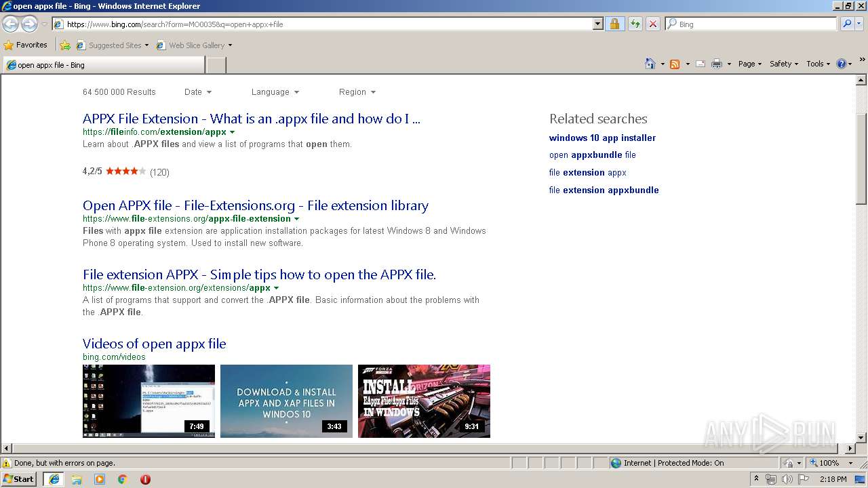868x488 pixels.
Task: Click the vertical scrollbar down arrow
Action: (x=861, y=438)
